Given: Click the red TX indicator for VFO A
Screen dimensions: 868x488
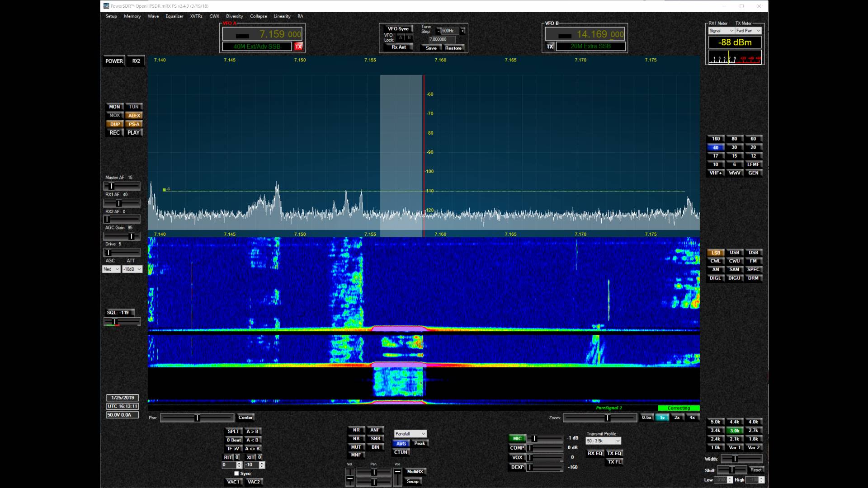Looking at the screenshot, I should (x=298, y=47).
